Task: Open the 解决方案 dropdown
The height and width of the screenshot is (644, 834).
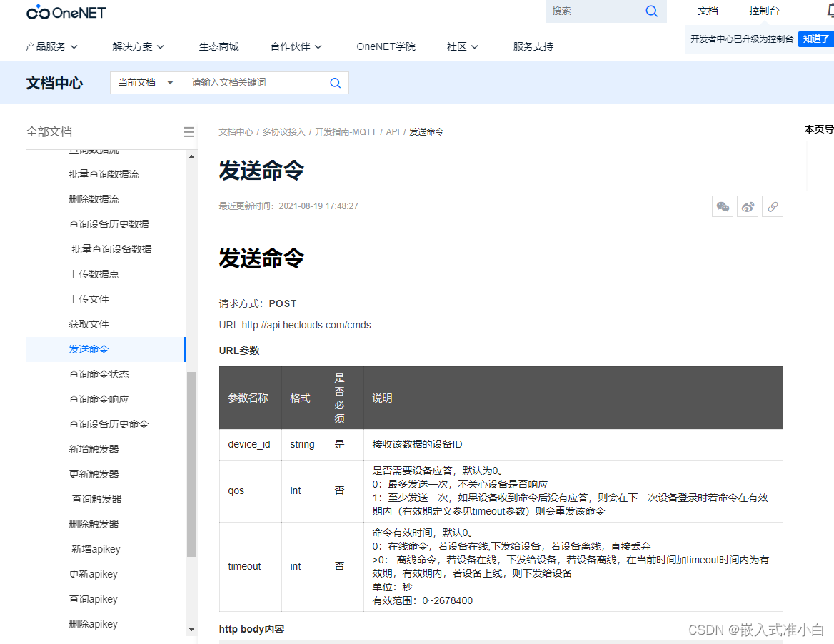Action: 136,46
